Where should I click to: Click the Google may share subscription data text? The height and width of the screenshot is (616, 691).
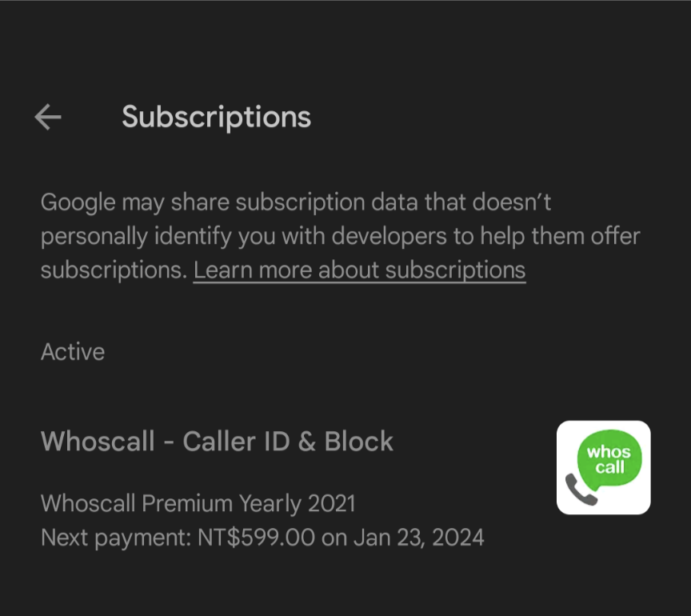point(340,236)
